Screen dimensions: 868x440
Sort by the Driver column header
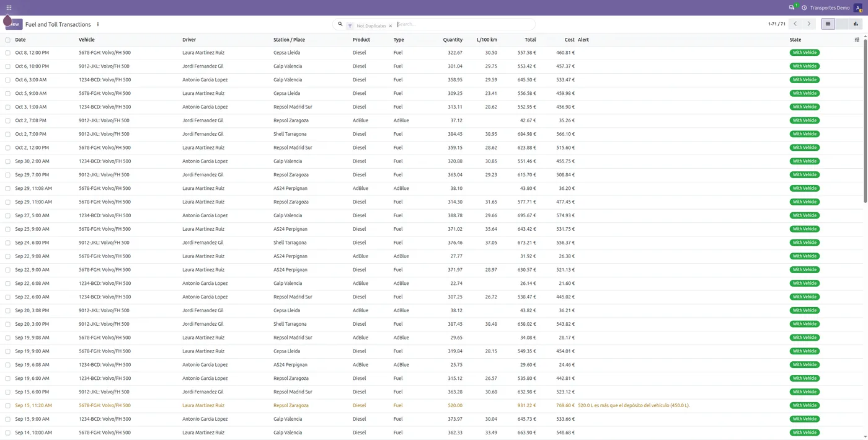189,40
